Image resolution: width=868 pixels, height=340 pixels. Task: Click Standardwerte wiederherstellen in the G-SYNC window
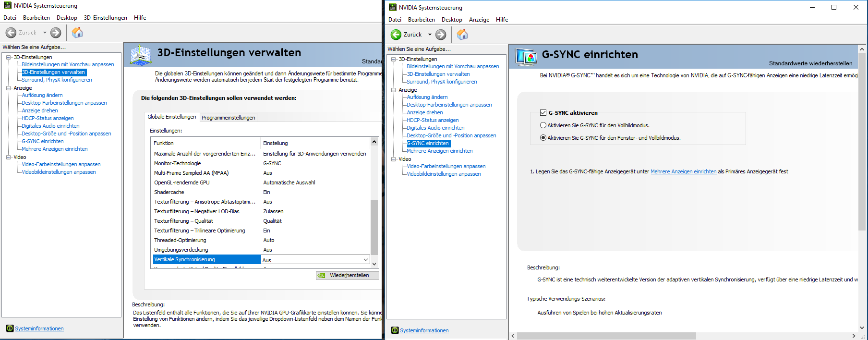coord(811,63)
